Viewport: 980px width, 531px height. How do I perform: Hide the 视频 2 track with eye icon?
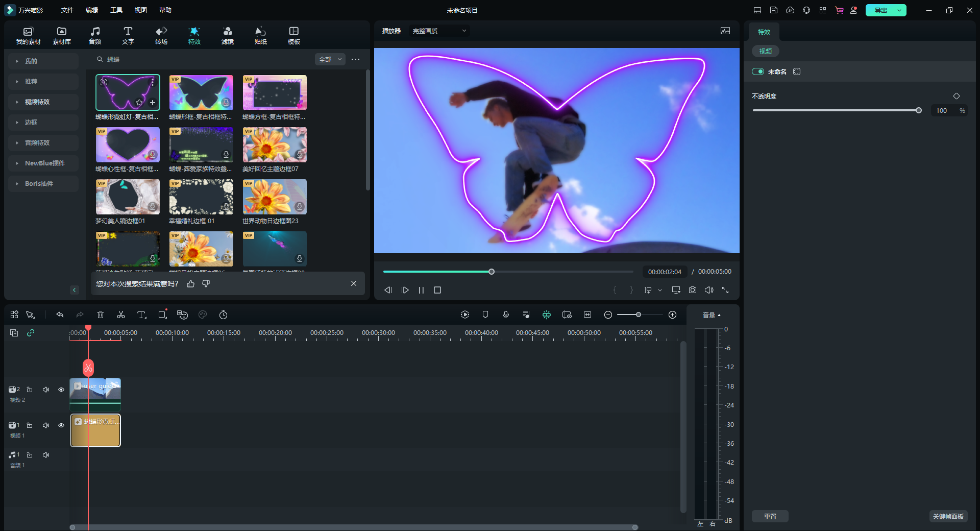(x=61, y=390)
